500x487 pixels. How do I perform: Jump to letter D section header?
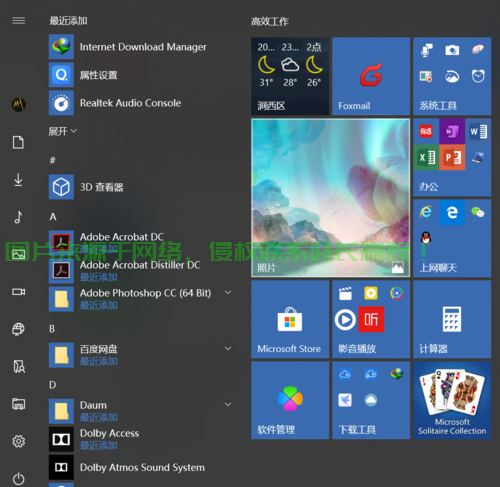point(53,385)
